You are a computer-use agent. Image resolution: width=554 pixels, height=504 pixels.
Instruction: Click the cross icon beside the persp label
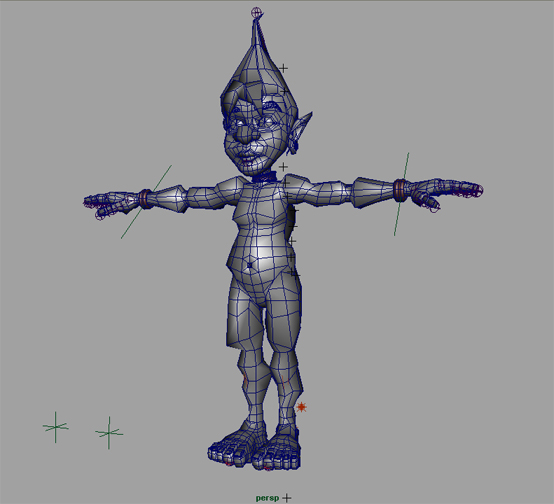[x=287, y=498]
